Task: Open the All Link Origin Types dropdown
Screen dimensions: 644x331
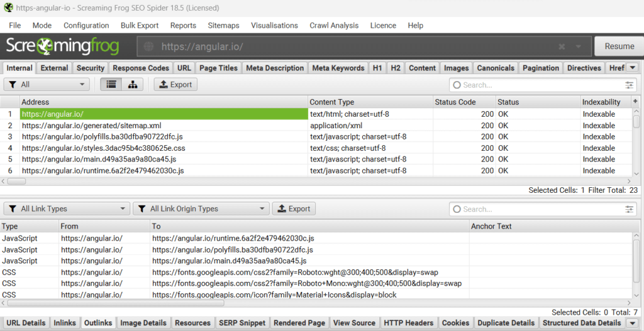Action: [201, 209]
